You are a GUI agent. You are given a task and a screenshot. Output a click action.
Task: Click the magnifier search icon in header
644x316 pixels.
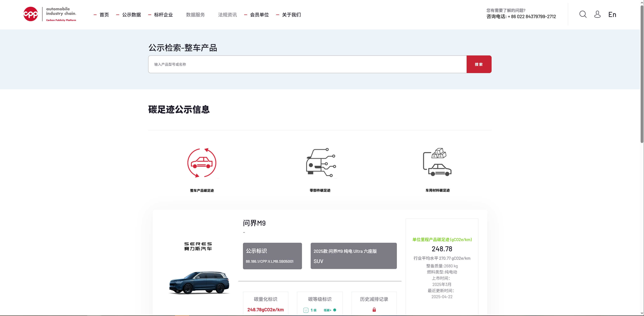[583, 14]
